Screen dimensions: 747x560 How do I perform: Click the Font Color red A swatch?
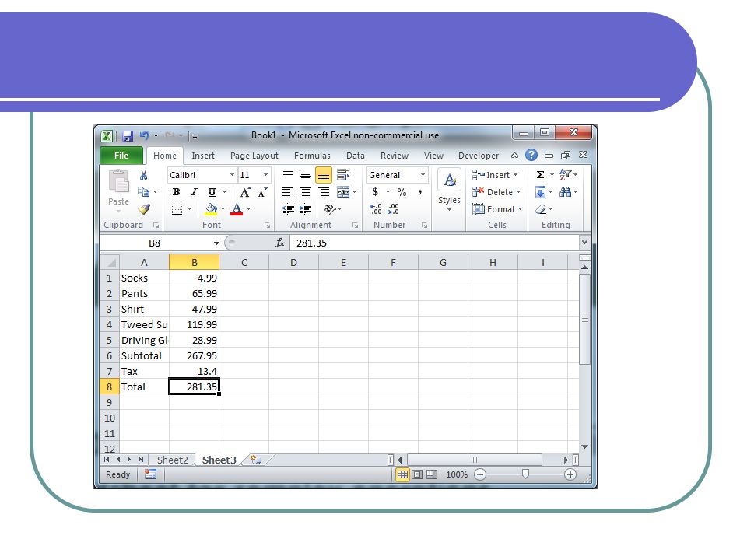point(237,209)
